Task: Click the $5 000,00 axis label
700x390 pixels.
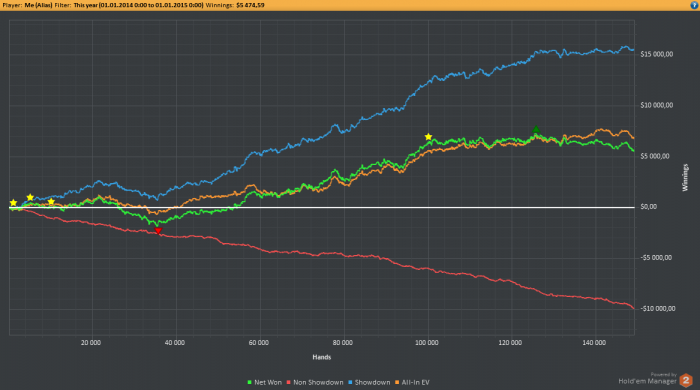Action: (x=655, y=156)
